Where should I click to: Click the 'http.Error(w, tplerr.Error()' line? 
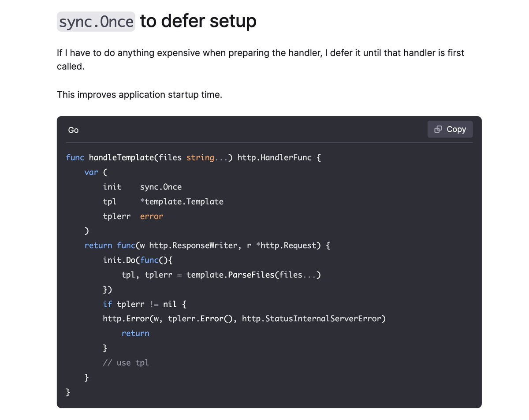pos(244,319)
